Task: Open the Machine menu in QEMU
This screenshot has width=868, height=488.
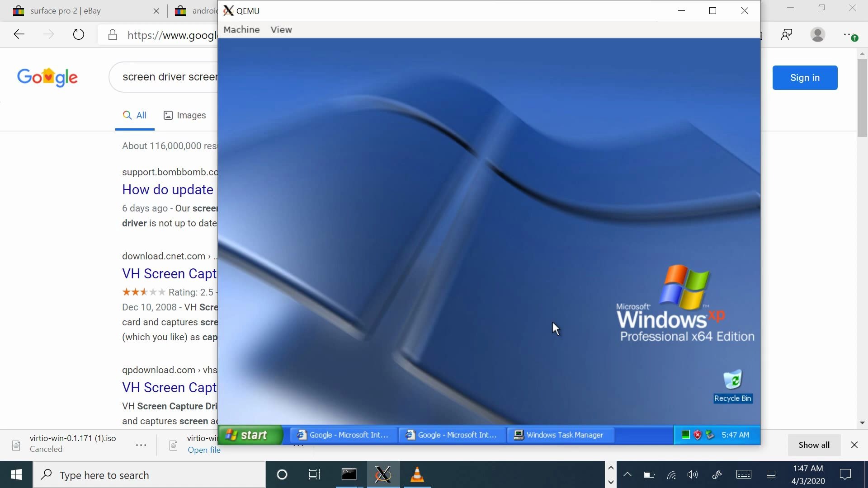Action: coord(241,29)
